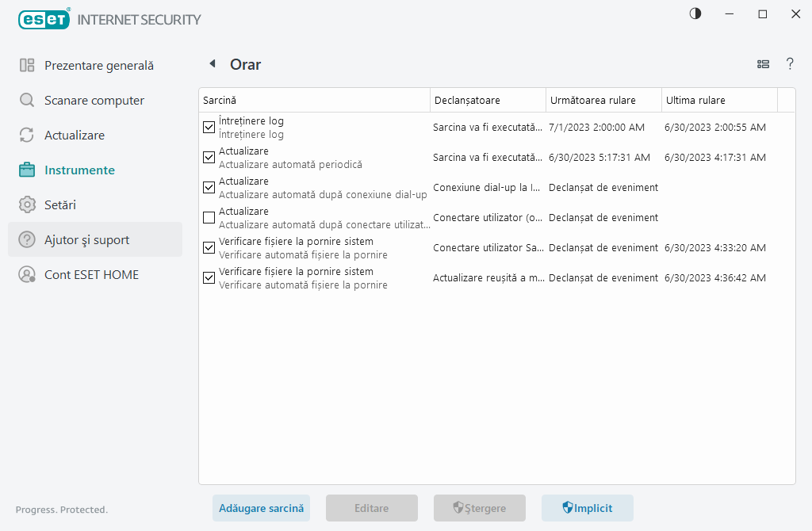Click the Actualizare refresh arrows icon
This screenshot has width=812, height=531.
27,136
